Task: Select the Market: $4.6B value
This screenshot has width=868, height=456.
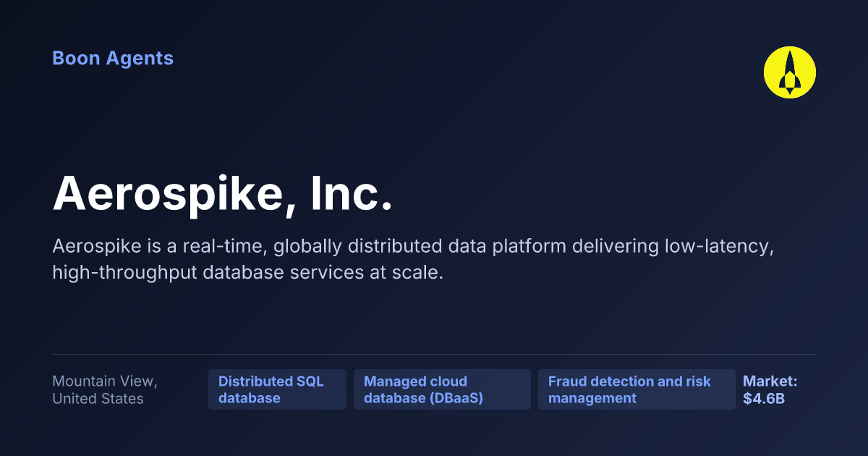Action: pyautogui.click(x=770, y=389)
